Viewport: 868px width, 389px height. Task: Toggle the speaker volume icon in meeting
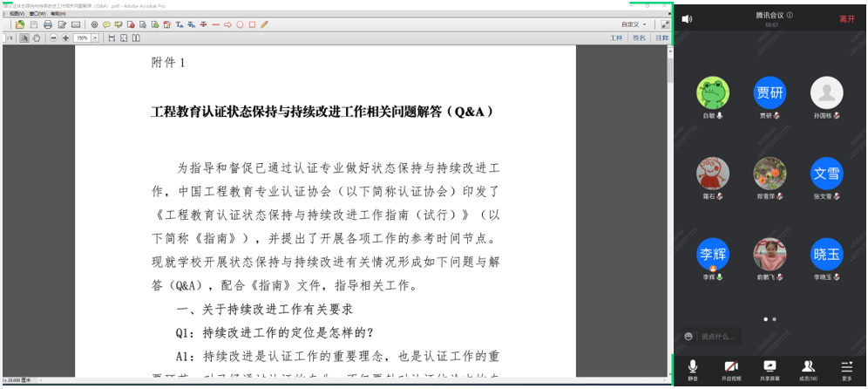687,18
